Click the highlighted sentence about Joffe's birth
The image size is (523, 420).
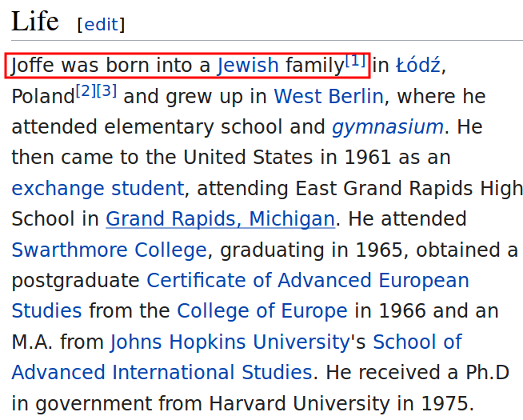click(187, 66)
